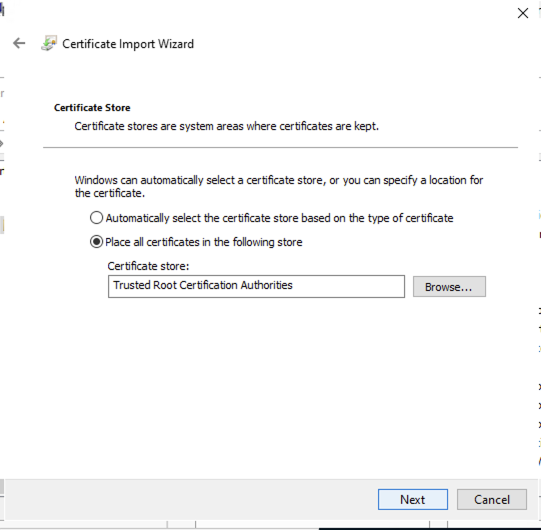Click the bold "Certificate Store" heading
The image size is (541, 530).
(x=92, y=108)
